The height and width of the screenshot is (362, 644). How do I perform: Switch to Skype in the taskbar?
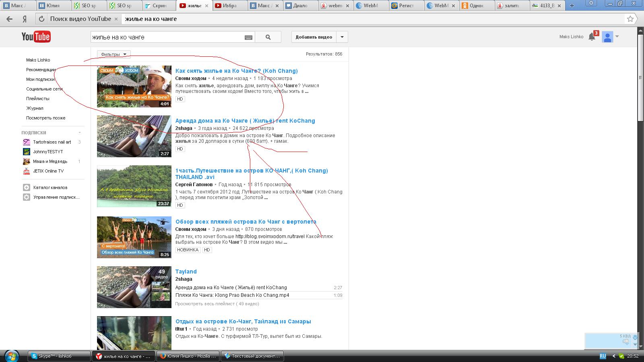[60, 356]
